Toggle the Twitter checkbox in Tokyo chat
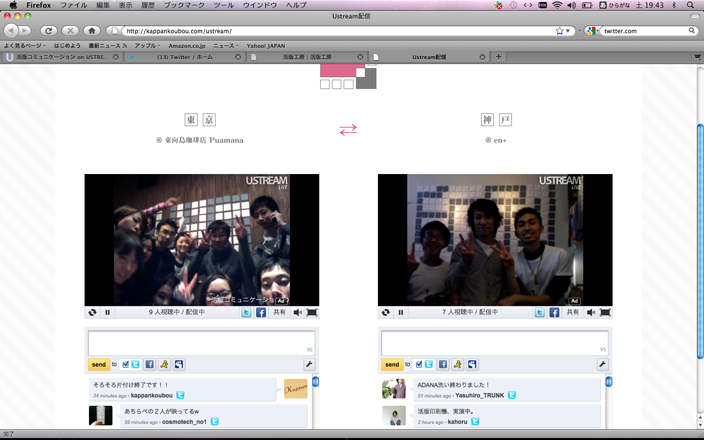This screenshot has height=440, width=704. tap(125, 365)
